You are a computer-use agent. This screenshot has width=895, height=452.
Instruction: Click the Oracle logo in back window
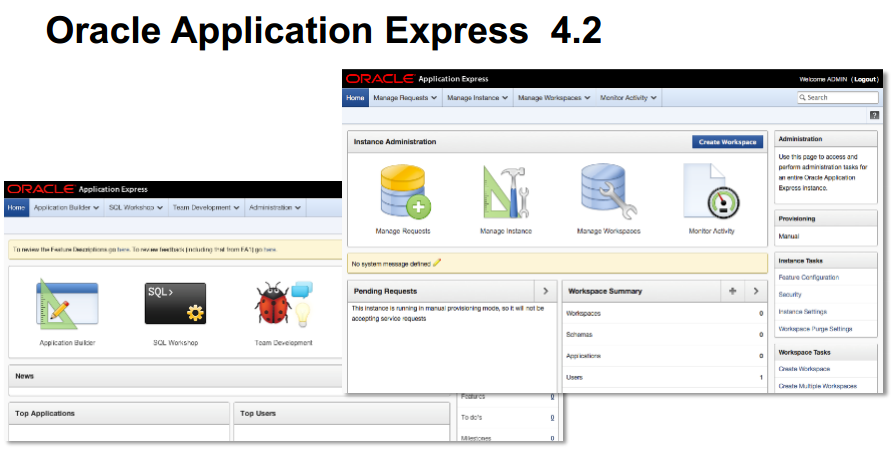[x=41, y=189]
